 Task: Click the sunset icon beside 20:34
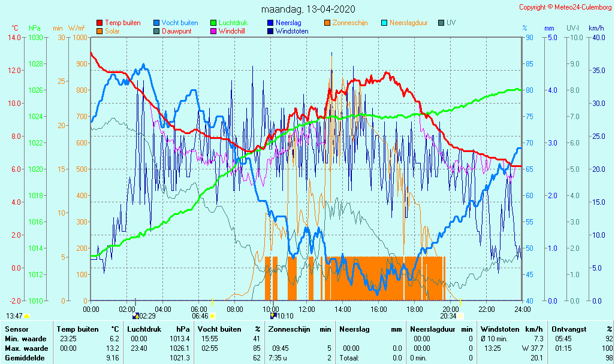[460, 316]
